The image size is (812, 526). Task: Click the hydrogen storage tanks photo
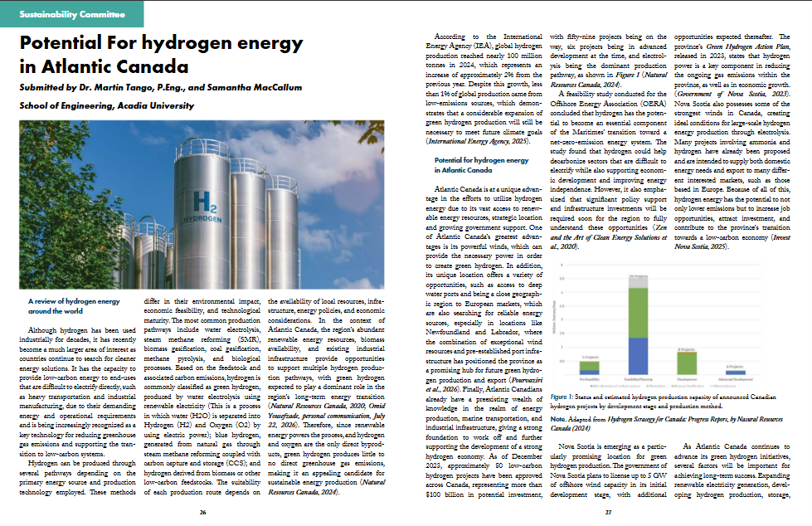point(202,204)
